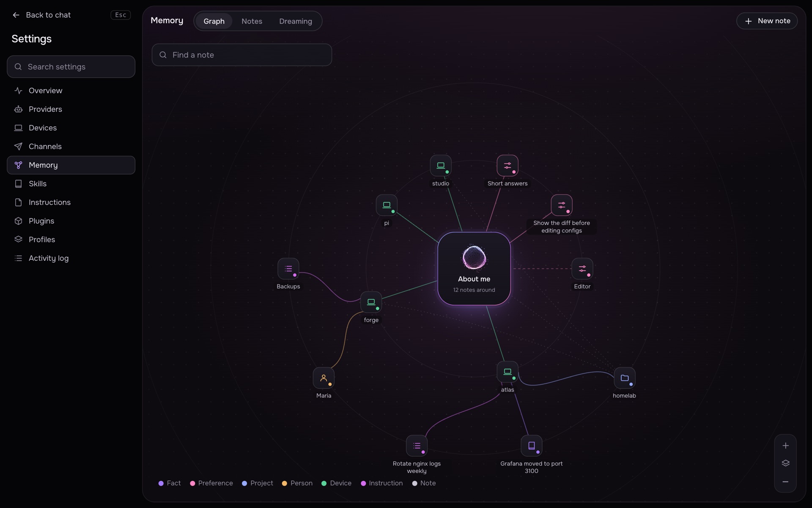Viewport: 812px width, 508px height.
Task: Open the Short answers preference node
Action: [507, 166]
